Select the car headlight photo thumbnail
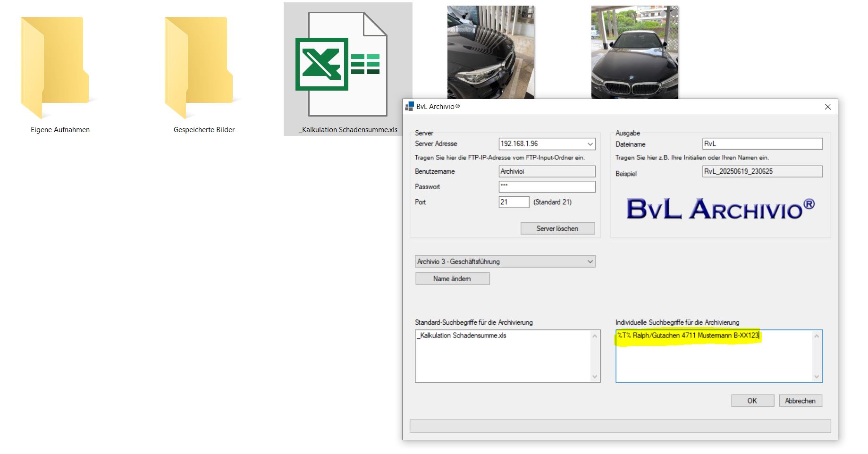This screenshot has height=454, width=868. 490,51
